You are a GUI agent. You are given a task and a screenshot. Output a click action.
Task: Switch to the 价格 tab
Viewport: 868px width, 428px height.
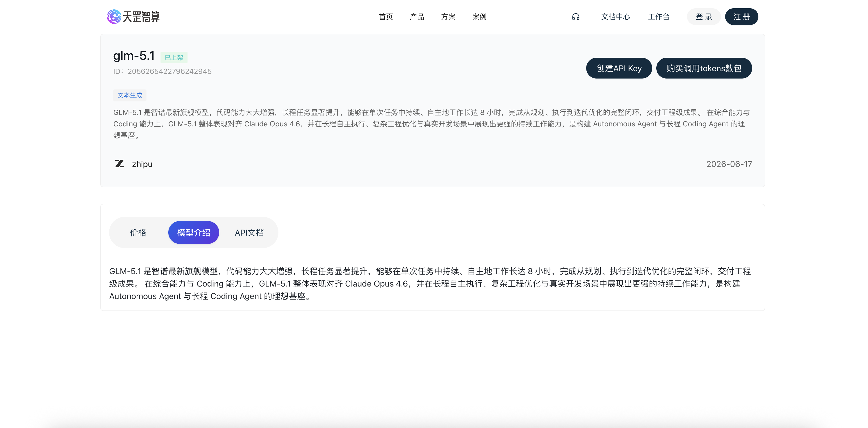138,232
